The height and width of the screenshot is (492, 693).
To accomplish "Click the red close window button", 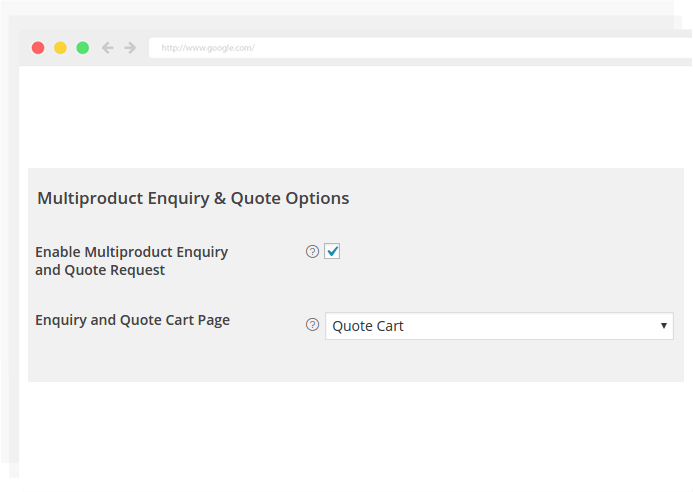I will (x=38, y=48).
